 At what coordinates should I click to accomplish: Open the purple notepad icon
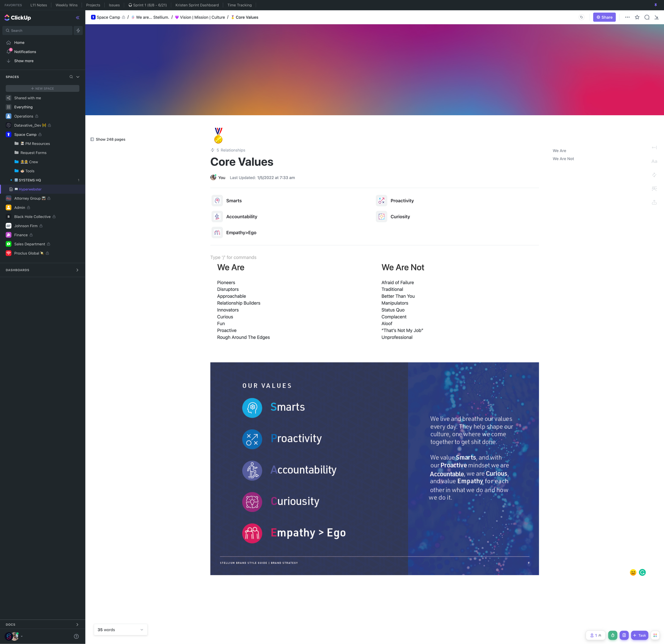click(624, 635)
